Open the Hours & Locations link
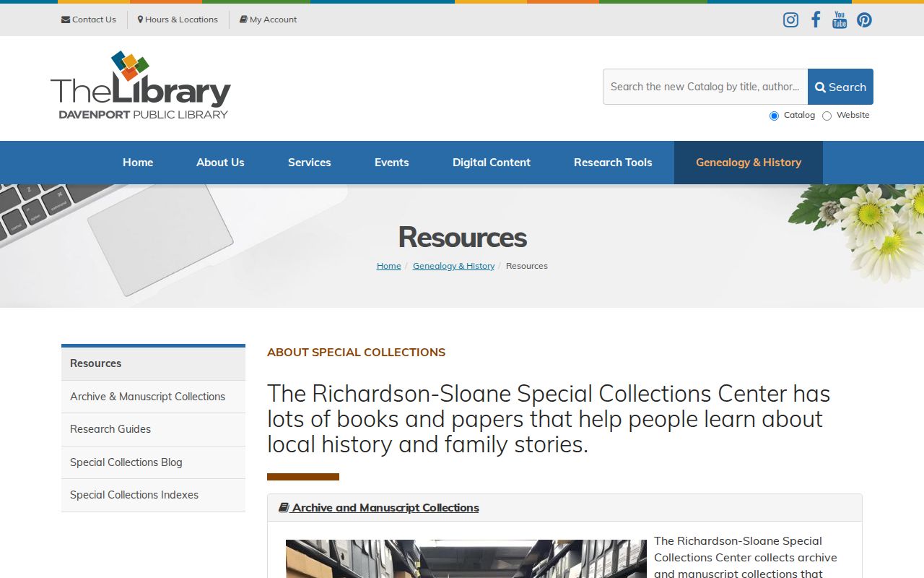 coord(178,20)
